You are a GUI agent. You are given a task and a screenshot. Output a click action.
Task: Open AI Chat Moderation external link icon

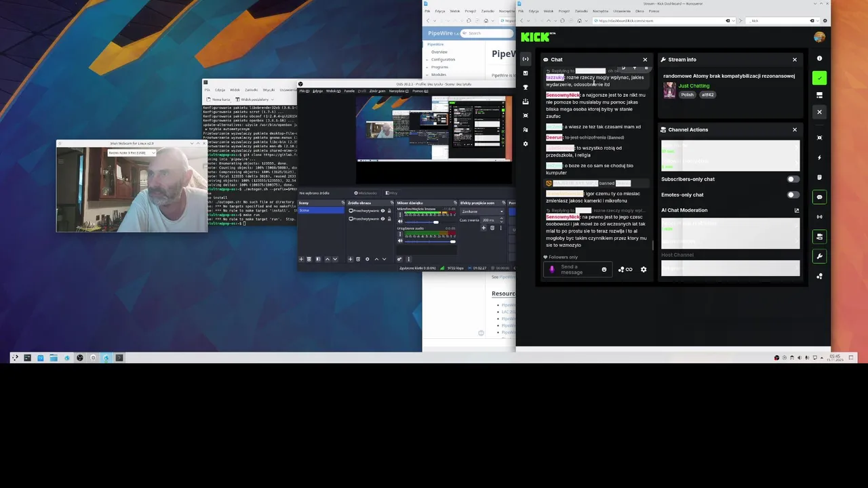pyautogui.click(x=797, y=210)
